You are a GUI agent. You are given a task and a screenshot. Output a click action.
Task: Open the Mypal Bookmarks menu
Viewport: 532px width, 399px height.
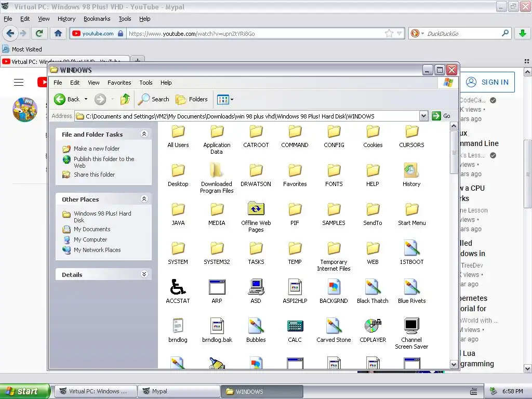97,19
